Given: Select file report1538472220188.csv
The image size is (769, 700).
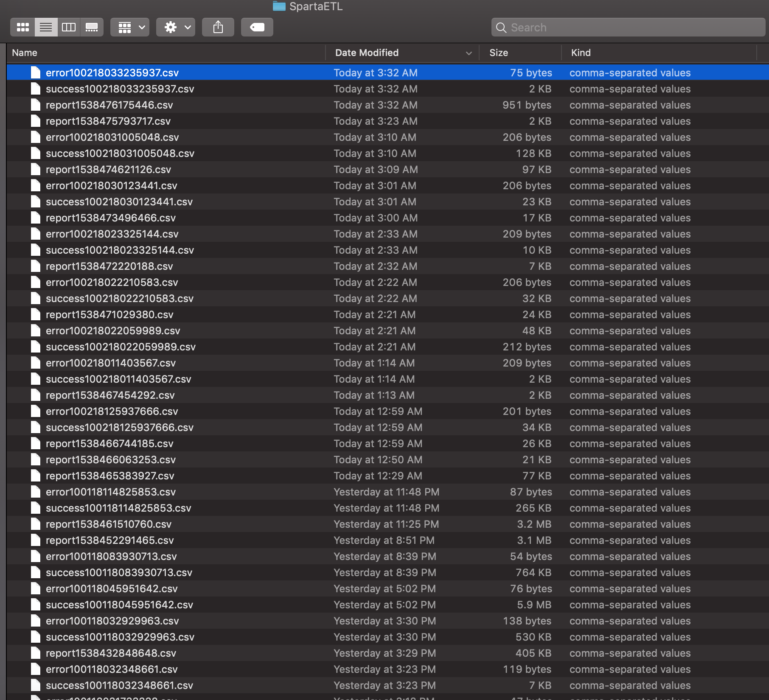Looking at the screenshot, I should coord(388,266).
